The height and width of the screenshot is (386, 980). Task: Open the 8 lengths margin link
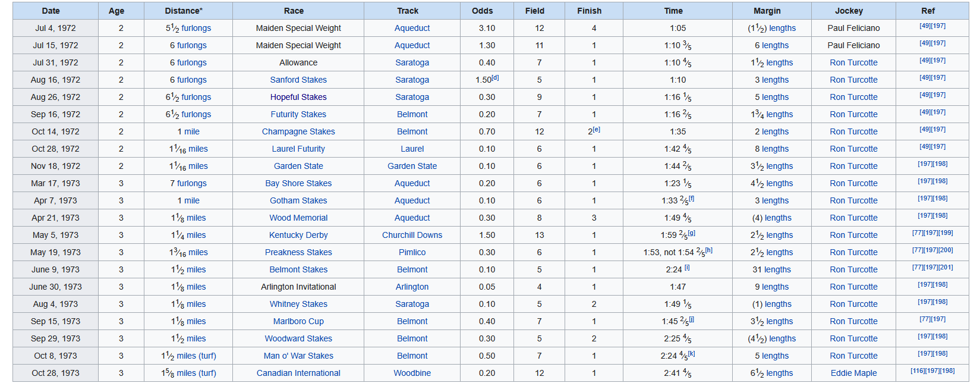[775, 149]
